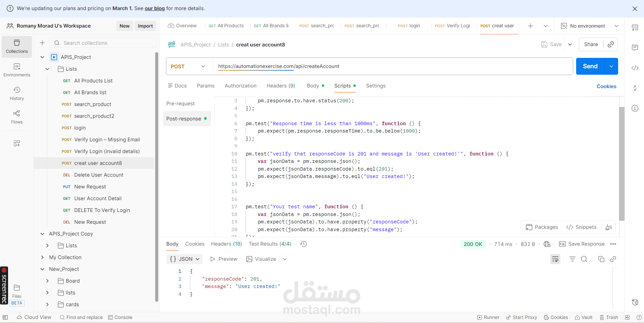The image size is (644, 323).
Task: Open the Flows sidebar section
Action: pos(17,117)
